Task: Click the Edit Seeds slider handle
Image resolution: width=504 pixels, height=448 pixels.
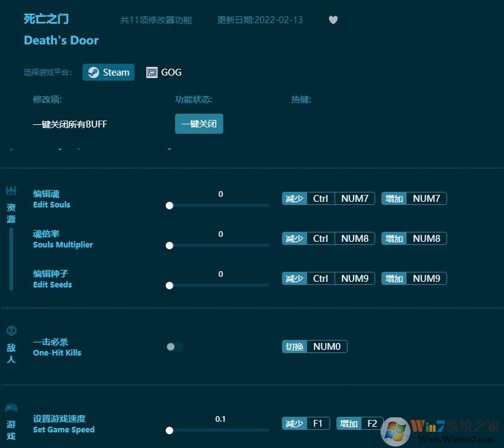Action: (x=169, y=286)
